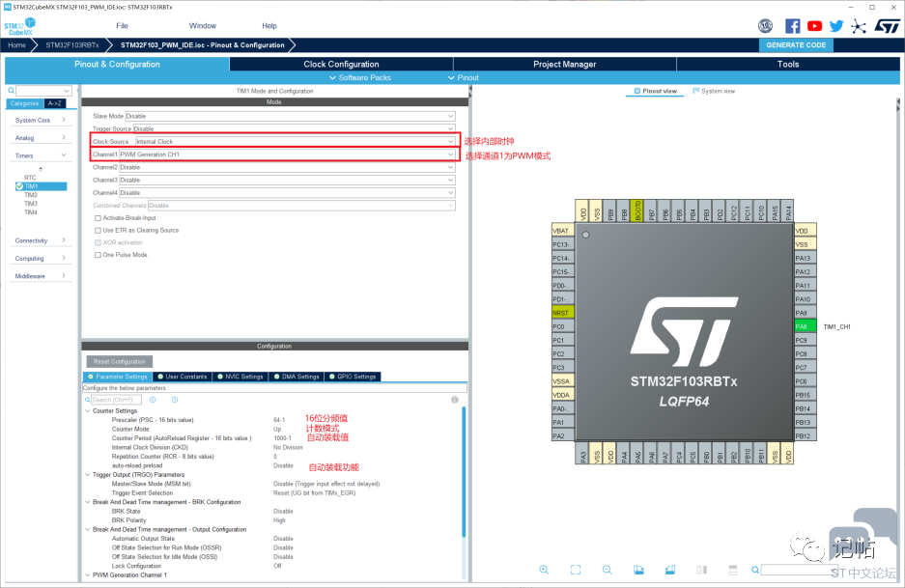Select TIM2 in the timers list
Viewport: 905px width, 588px height.
click(31, 195)
